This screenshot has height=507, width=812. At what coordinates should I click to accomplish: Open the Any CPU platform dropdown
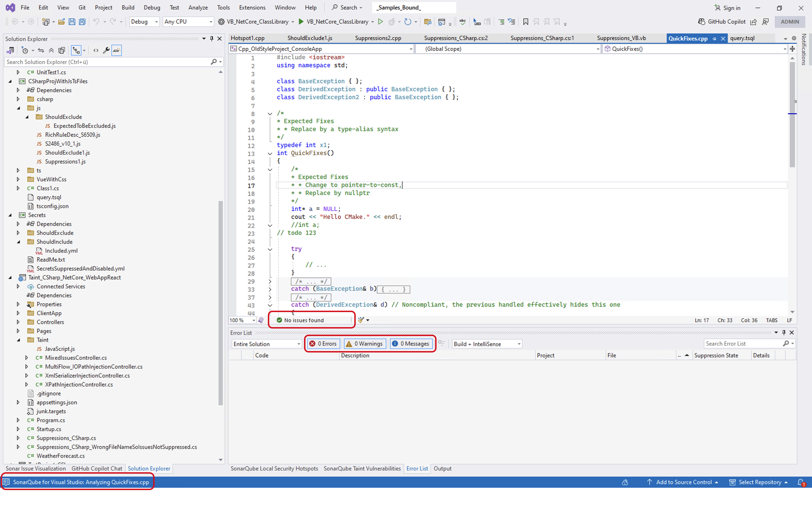tap(188, 21)
